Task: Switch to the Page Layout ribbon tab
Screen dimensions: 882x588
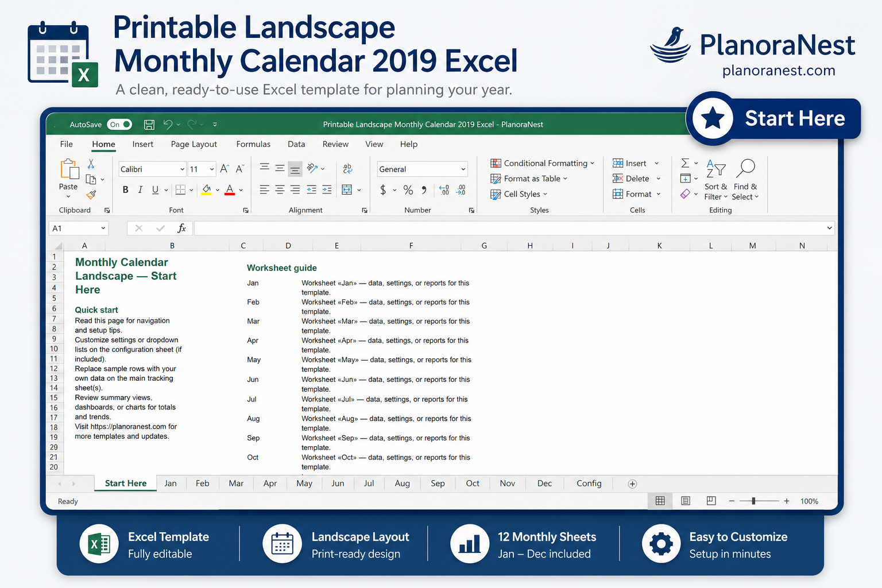Action: click(x=194, y=144)
